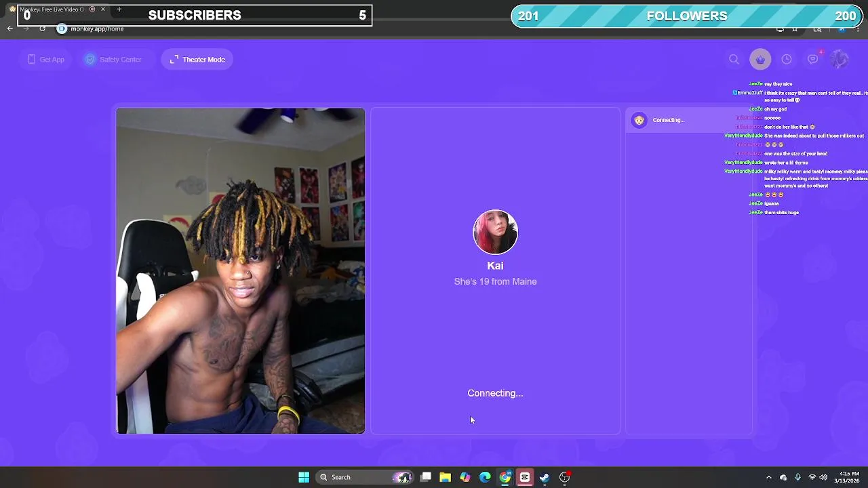Click "She's 19 from Maine" text
Image resolution: width=868 pixels, height=488 pixels.
pyautogui.click(x=495, y=281)
